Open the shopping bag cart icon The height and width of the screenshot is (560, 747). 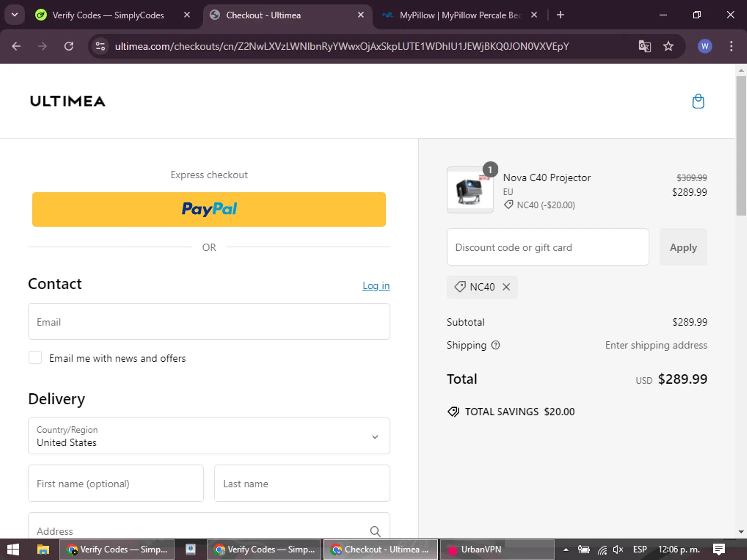[x=698, y=101]
